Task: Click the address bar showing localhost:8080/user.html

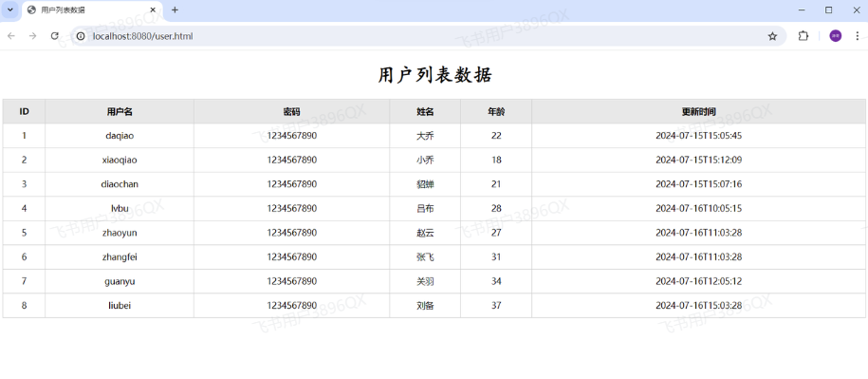Action: click(429, 36)
